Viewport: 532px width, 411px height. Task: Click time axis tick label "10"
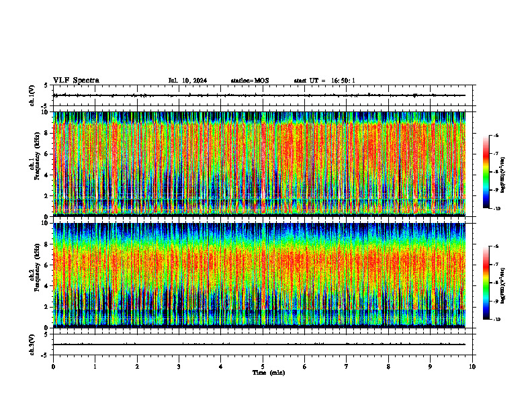[x=472, y=367]
